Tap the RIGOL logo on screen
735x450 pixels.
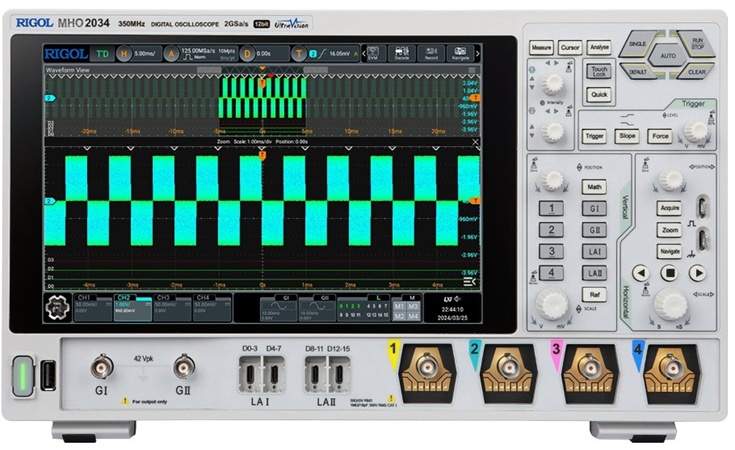coord(66,53)
